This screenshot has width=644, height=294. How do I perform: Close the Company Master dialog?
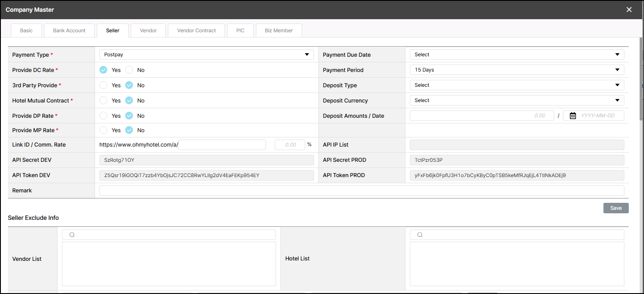coord(629,10)
